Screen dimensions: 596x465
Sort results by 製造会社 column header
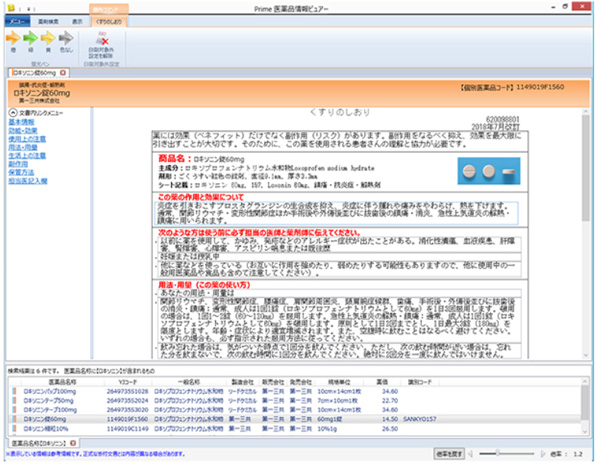pyautogui.click(x=243, y=382)
